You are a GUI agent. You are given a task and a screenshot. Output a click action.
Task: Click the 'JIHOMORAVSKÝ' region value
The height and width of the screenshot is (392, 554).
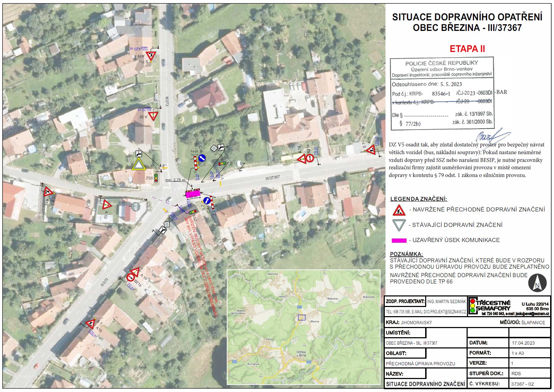[x=416, y=322]
